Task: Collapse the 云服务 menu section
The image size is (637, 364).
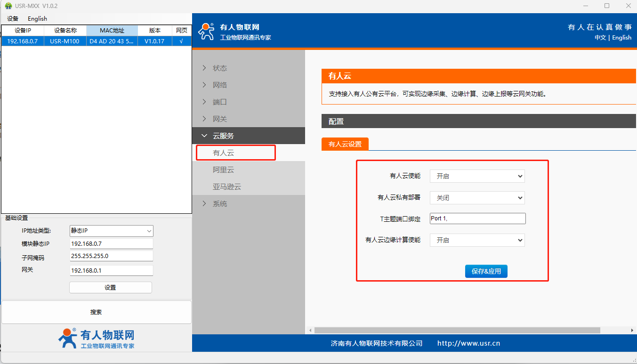Action: 223,136
